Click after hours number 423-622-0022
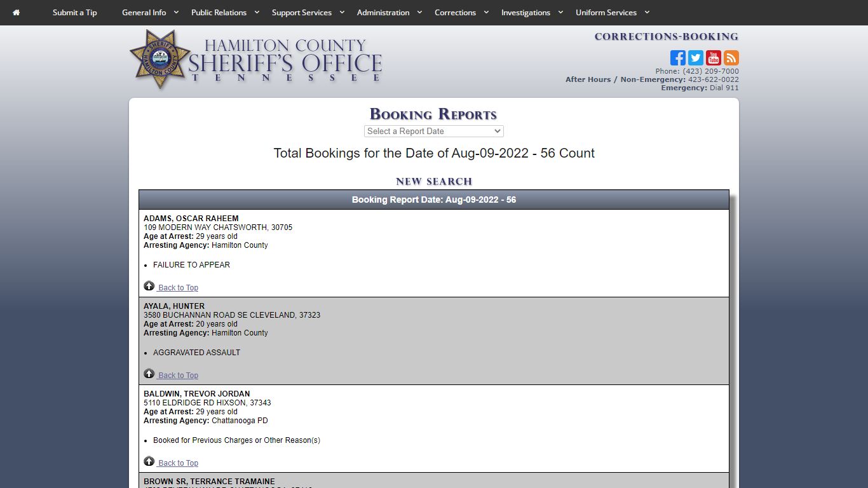The height and width of the screenshot is (488, 868). pyautogui.click(x=714, y=79)
